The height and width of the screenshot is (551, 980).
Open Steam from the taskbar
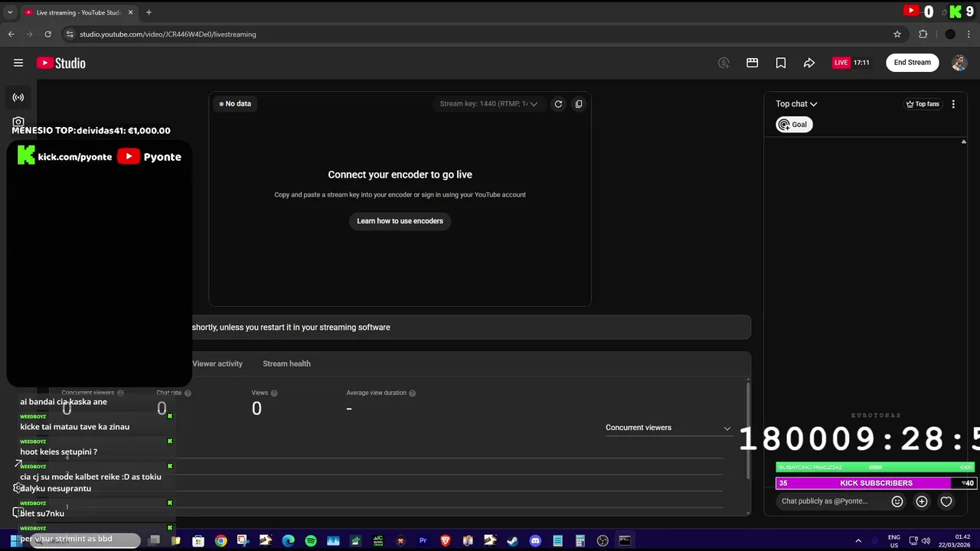click(512, 541)
